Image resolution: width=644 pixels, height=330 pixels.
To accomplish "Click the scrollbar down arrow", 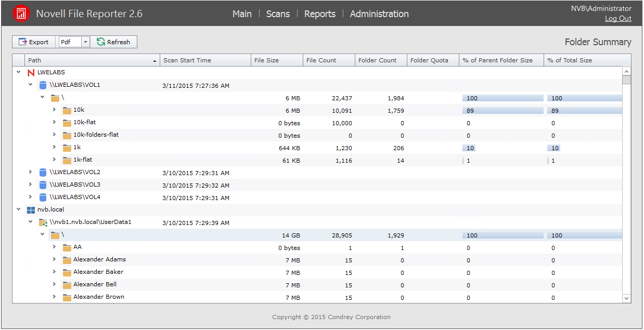I will 626,298.
